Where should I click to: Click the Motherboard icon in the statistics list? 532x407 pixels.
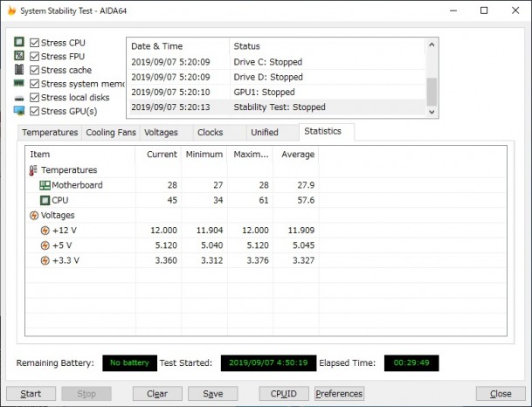[45, 185]
